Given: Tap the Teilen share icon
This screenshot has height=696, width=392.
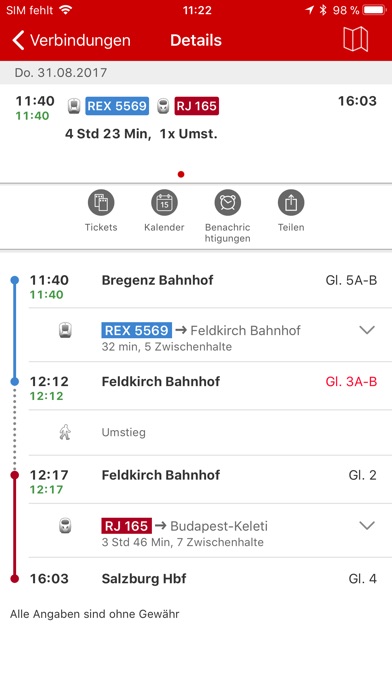Looking at the screenshot, I should point(291,203).
